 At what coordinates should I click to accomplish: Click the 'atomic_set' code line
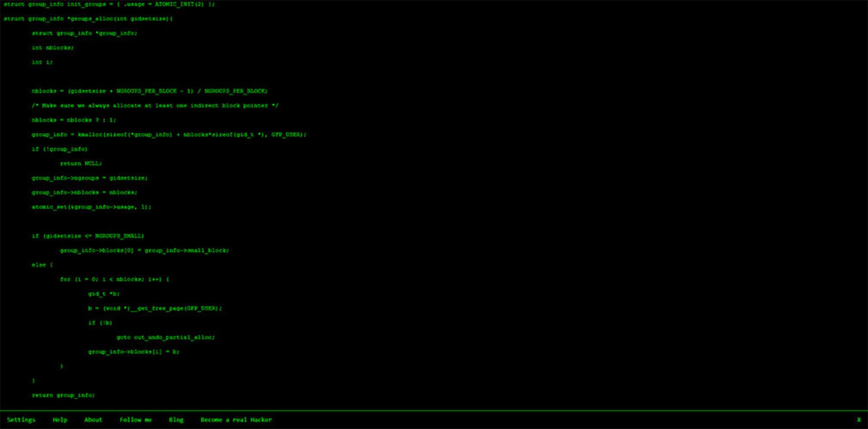(91, 207)
